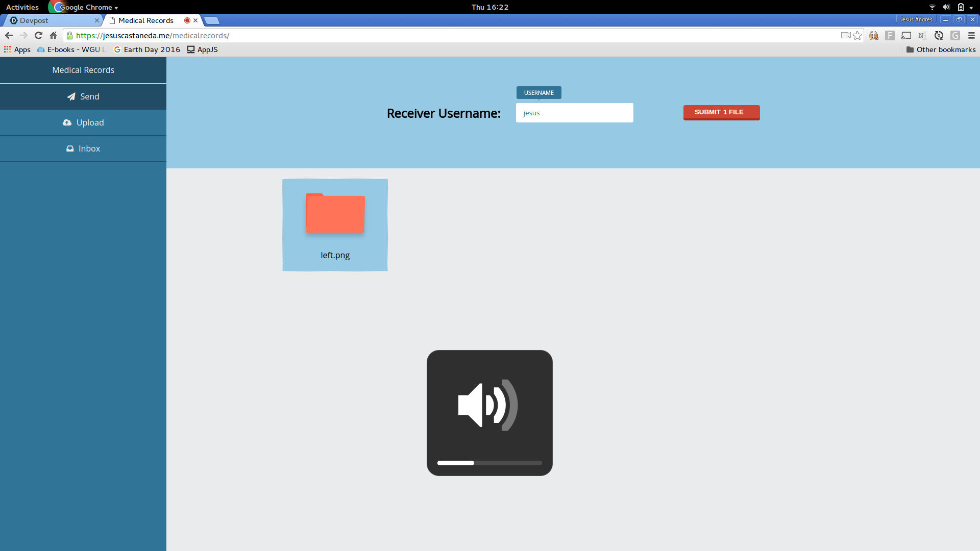Open the system status dropdown arrow
The image size is (980, 551).
(971, 8)
